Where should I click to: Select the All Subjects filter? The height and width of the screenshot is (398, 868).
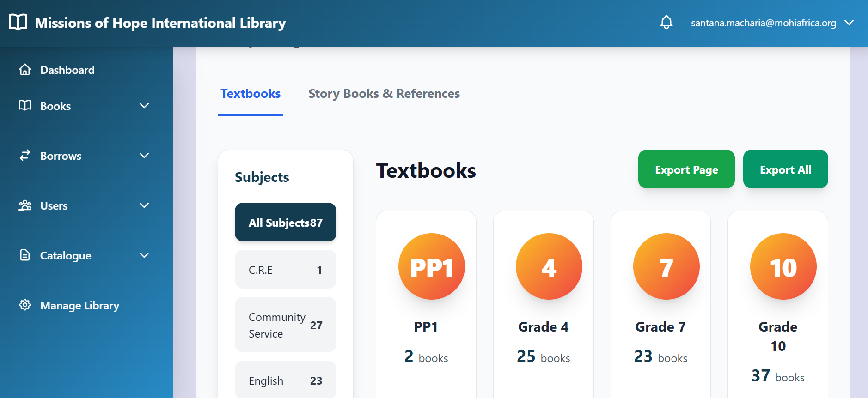pos(285,223)
